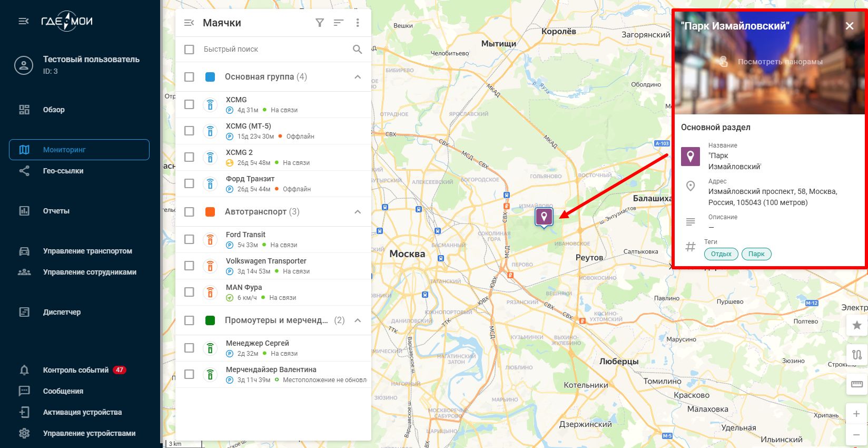868x448 pixels.
Task: Zoom in the map with plus button
Action: click(x=856, y=414)
